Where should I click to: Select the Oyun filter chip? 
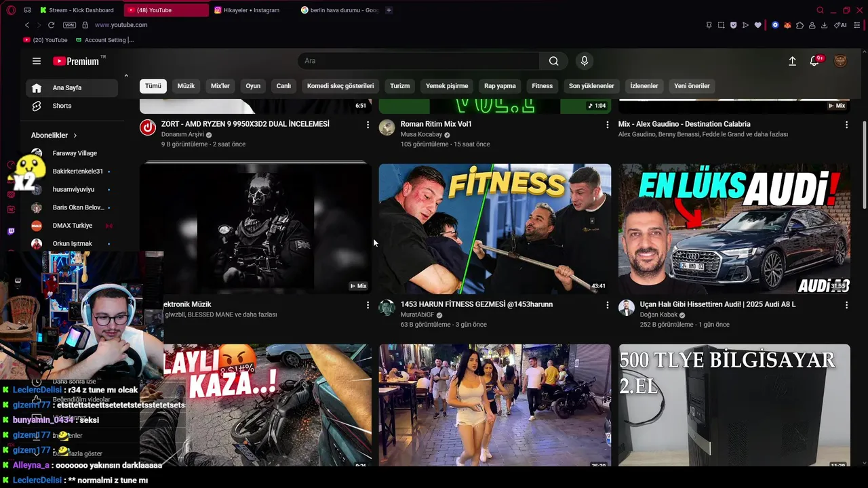coord(253,86)
